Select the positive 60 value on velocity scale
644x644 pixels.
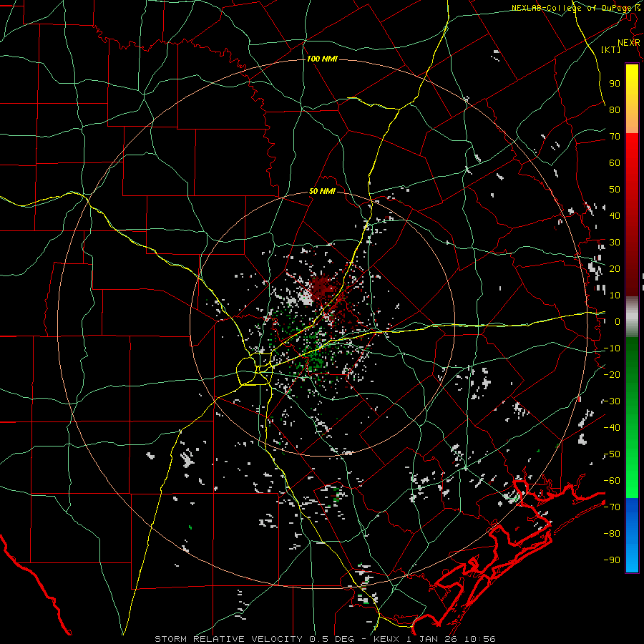(615, 162)
